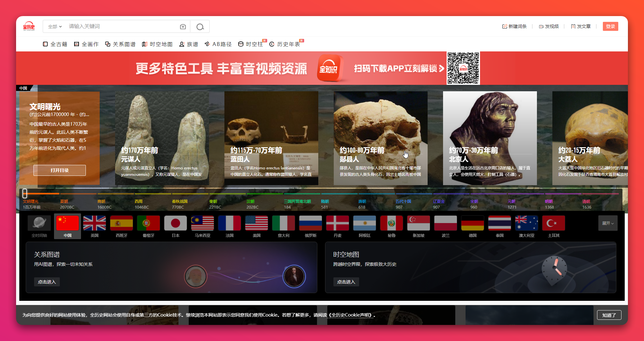Click the 请输入关键词 search field
The height and width of the screenshot is (341, 644).
pyautogui.click(x=122, y=26)
